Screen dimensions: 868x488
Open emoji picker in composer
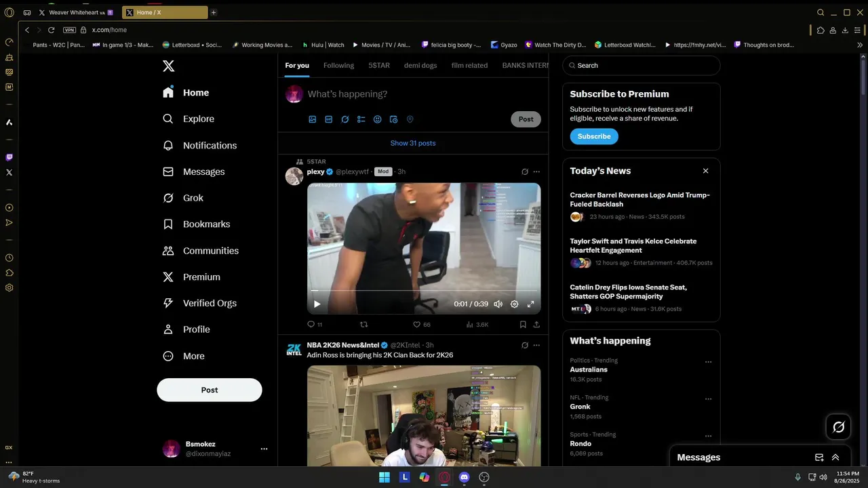click(x=378, y=119)
